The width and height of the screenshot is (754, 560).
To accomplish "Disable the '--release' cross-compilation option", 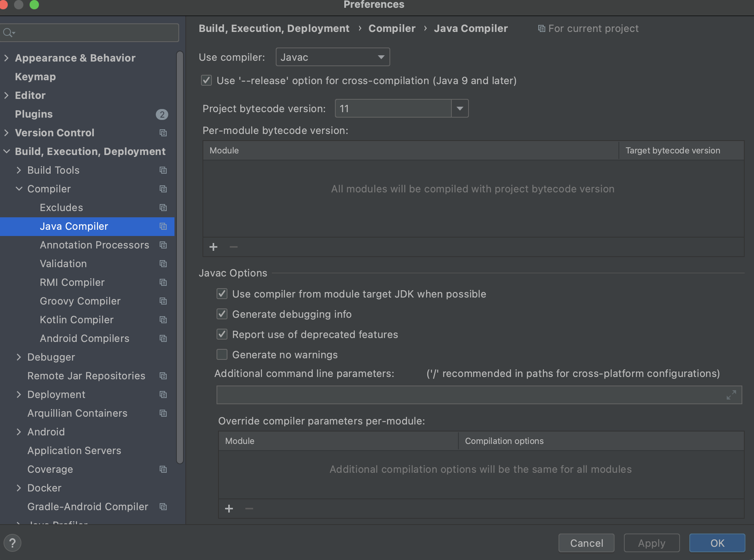I will pyautogui.click(x=206, y=81).
